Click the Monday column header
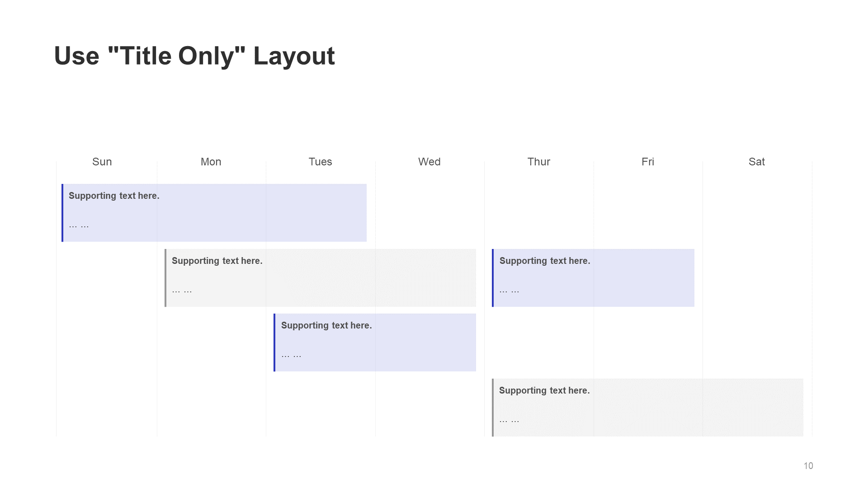Image resolution: width=868 pixels, height=488 pixels. point(211,161)
